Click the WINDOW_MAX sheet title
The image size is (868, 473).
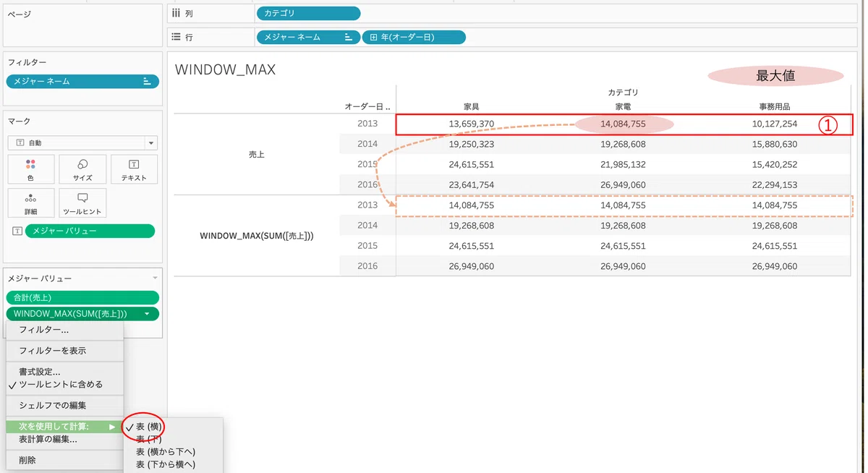point(226,70)
